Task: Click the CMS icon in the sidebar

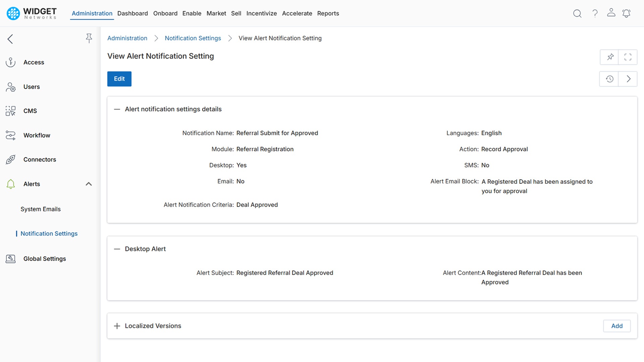Action: [x=10, y=111]
